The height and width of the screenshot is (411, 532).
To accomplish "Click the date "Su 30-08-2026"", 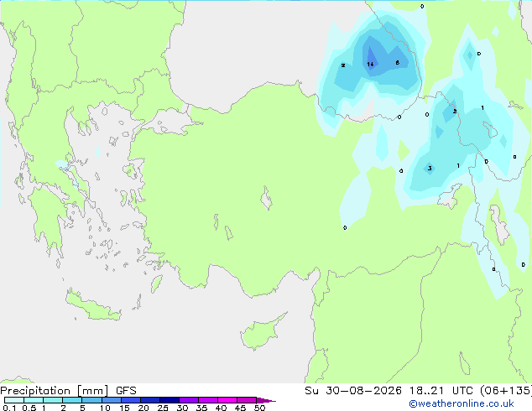I will tap(353, 391).
